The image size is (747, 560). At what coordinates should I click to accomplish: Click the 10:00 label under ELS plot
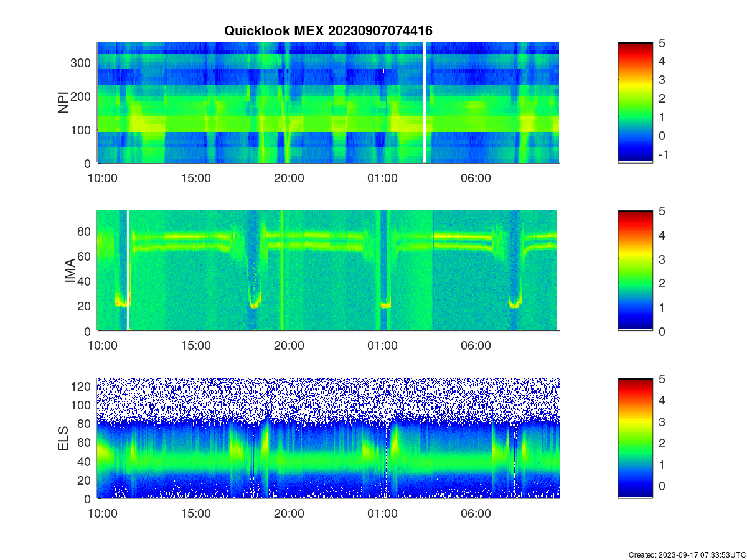[103, 514]
